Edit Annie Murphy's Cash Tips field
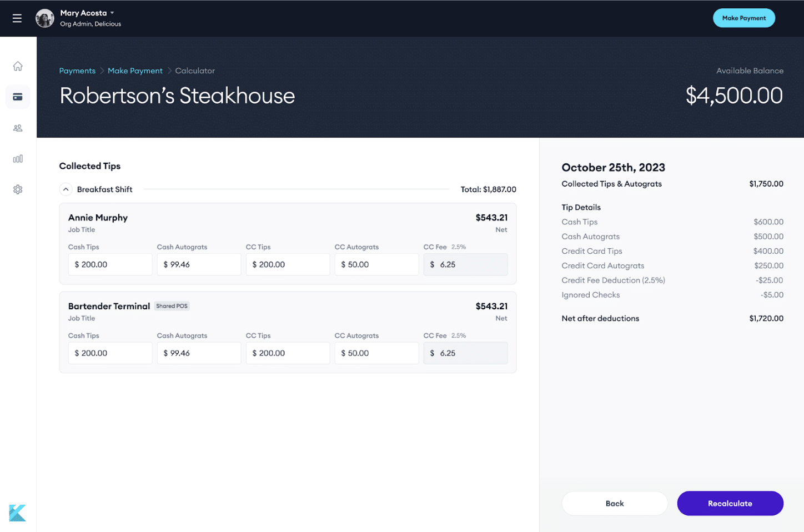The width and height of the screenshot is (804, 532). click(x=110, y=264)
